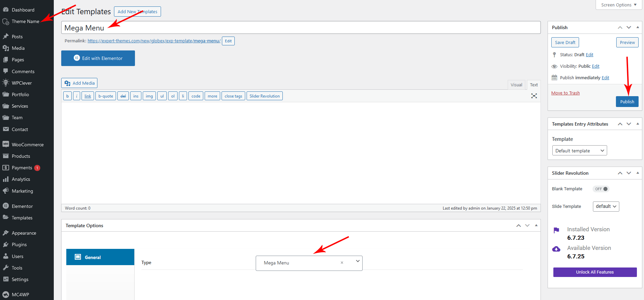
Task: Click the WooCommerce icon in sidebar
Action: (x=6, y=144)
